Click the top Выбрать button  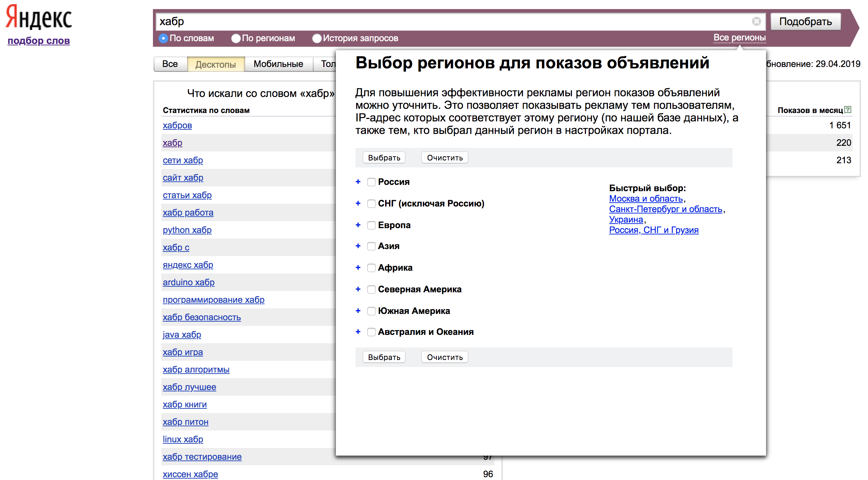coord(384,158)
